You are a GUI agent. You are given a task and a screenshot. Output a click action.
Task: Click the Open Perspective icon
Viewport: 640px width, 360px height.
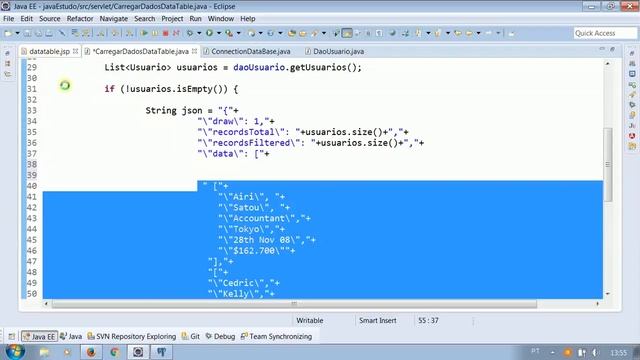11,336
